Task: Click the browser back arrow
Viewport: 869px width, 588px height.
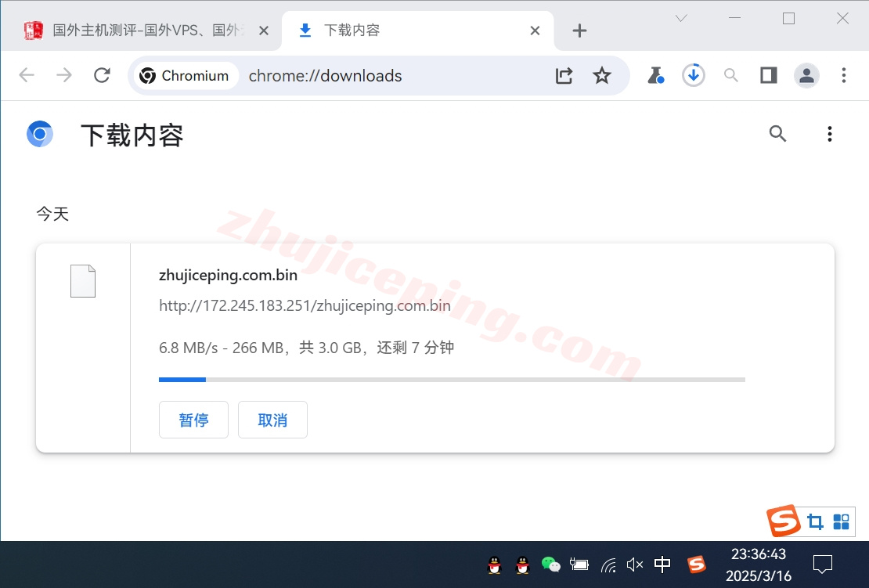Action: click(27, 75)
